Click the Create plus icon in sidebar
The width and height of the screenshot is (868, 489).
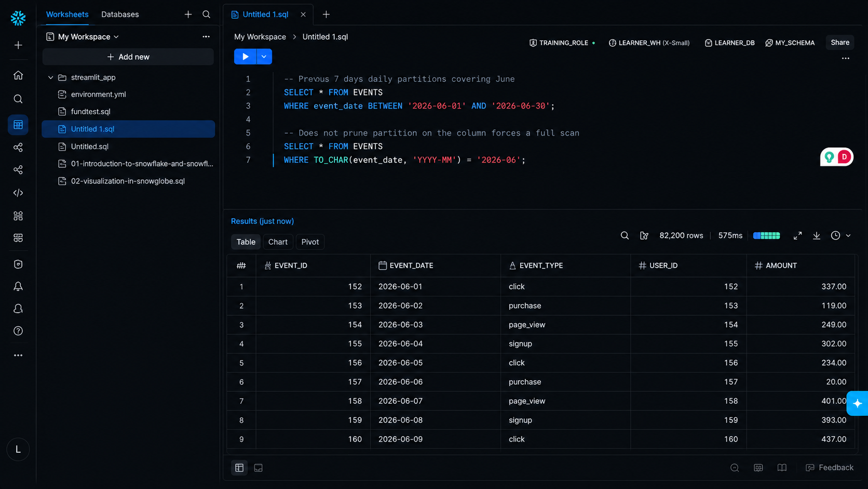18,45
